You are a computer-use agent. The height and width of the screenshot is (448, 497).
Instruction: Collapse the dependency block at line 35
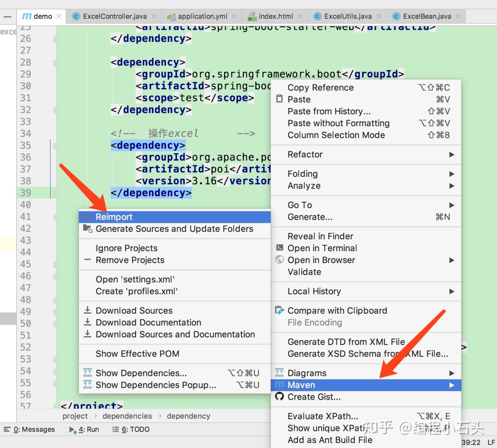57,145
